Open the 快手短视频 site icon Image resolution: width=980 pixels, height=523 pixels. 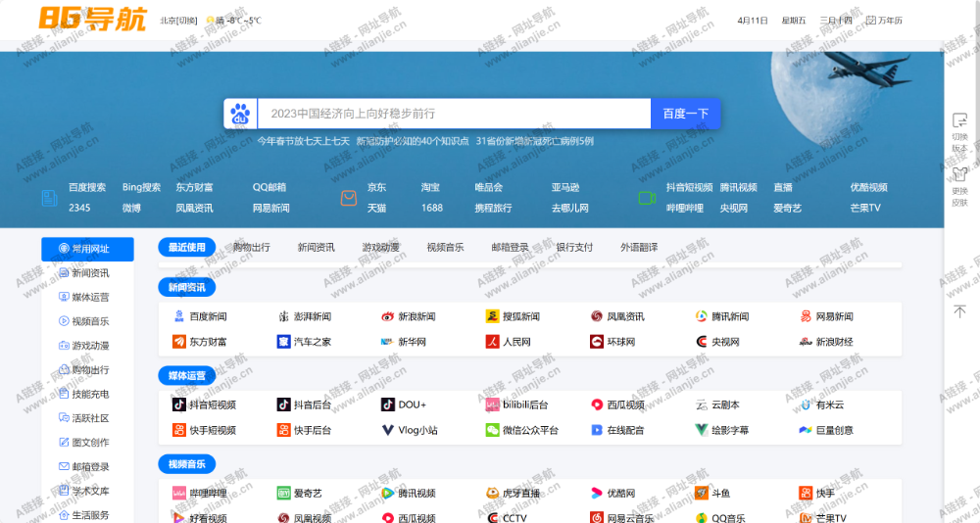click(x=179, y=430)
